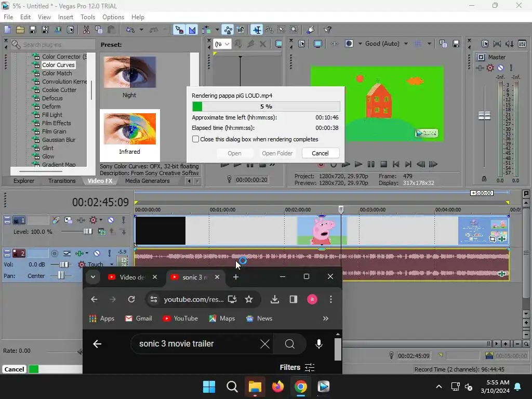Viewport: 532px width, 399px height.
Task: Select Color Curves in Video FX list
Action: (x=58, y=65)
